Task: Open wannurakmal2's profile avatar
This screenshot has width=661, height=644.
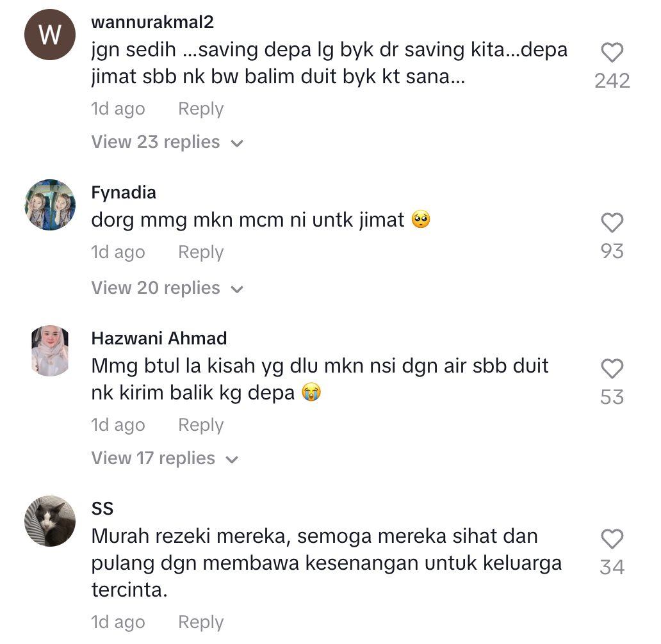Action: [x=50, y=35]
